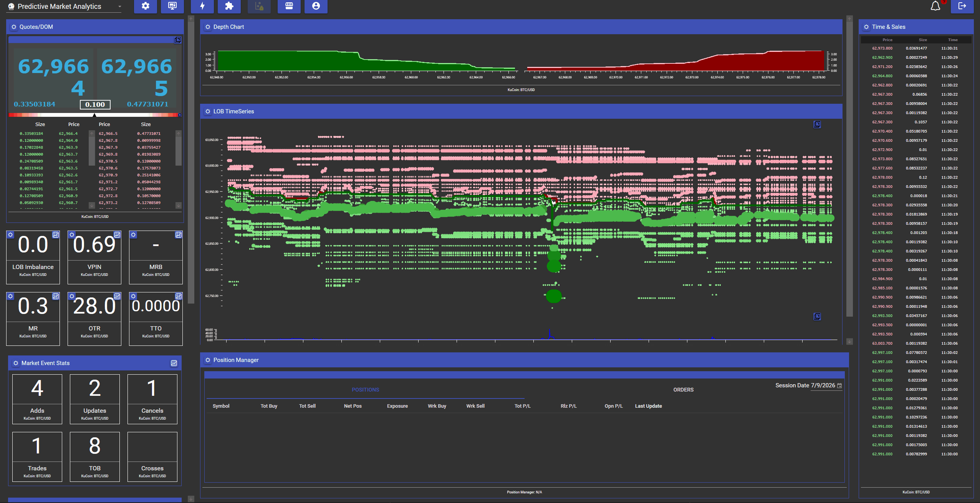Click the TOB event stat tile
The image size is (980, 503).
(x=95, y=457)
